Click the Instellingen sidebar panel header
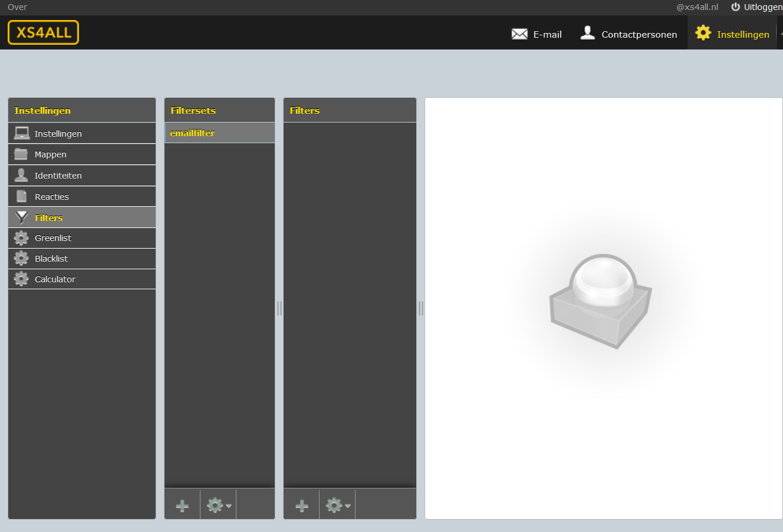783x532 pixels. [x=82, y=110]
